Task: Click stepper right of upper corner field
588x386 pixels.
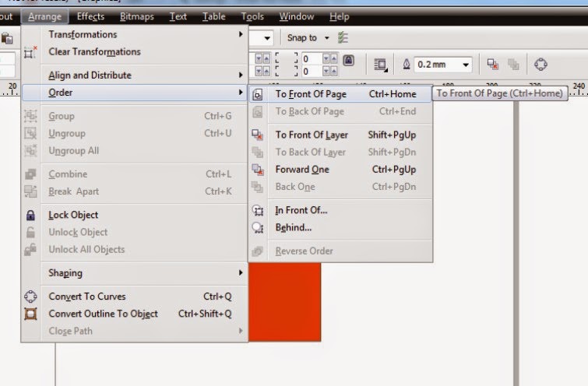Action: click(329, 59)
